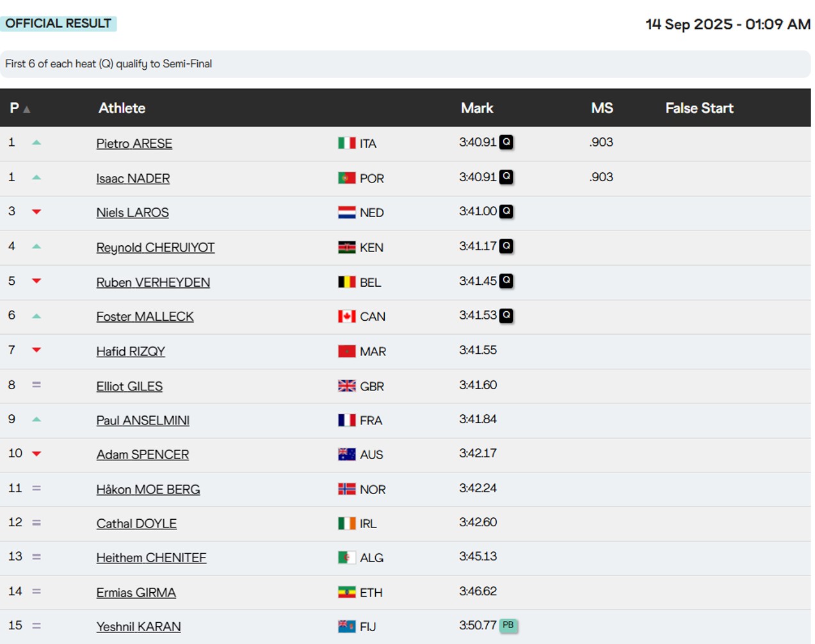Click the Mark column header
815x644 pixels.
(x=476, y=108)
